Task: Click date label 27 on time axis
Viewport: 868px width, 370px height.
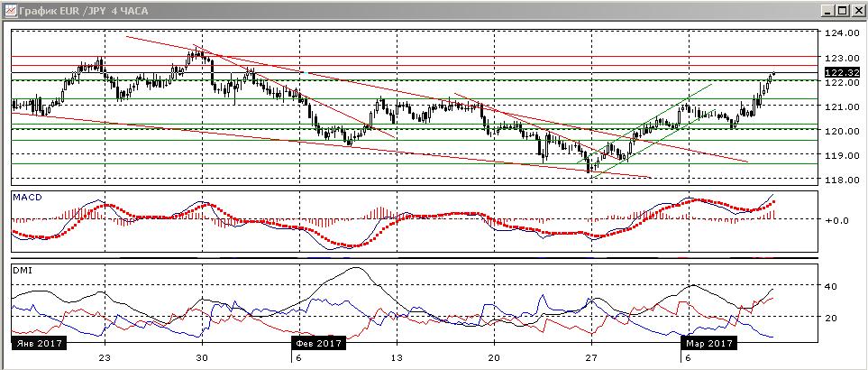Action: point(592,357)
